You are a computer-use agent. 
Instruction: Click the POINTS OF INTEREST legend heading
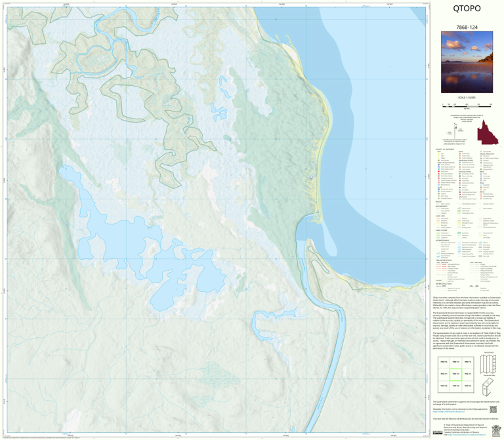tap(445, 150)
